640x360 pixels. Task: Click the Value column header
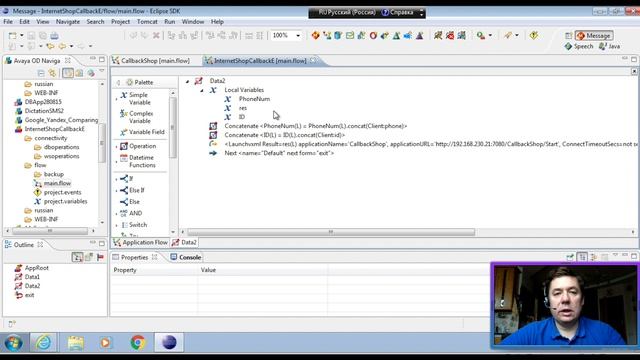208,270
